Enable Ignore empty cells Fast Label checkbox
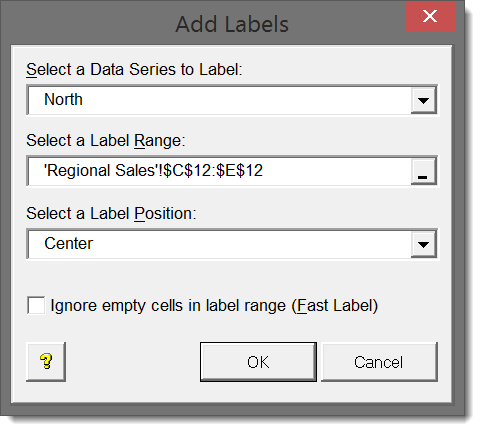The height and width of the screenshot is (431, 480). pyautogui.click(x=36, y=305)
